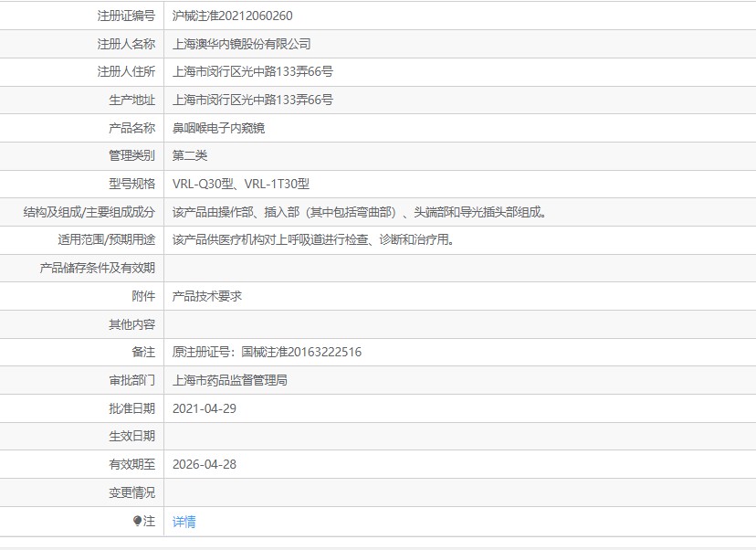This screenshot has height=550, width=756.
Task: Select remark 原注册证号：国械注准20163222516
Action: 267,352
